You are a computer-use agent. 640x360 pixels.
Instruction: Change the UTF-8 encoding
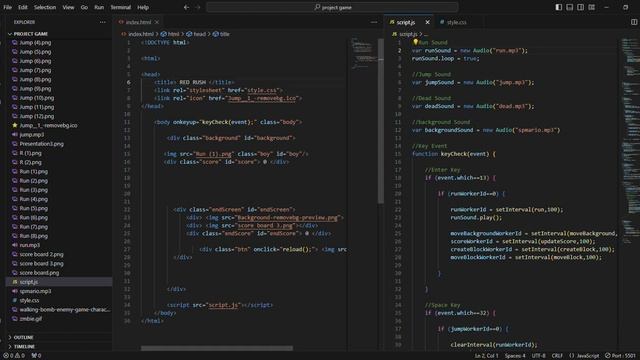[x=539, y=356]
